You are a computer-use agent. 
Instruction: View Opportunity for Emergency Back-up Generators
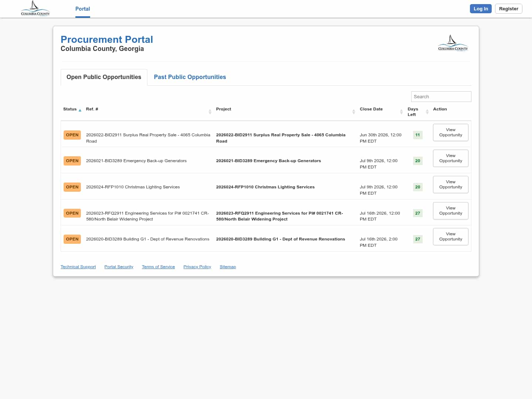pos(451,158)
